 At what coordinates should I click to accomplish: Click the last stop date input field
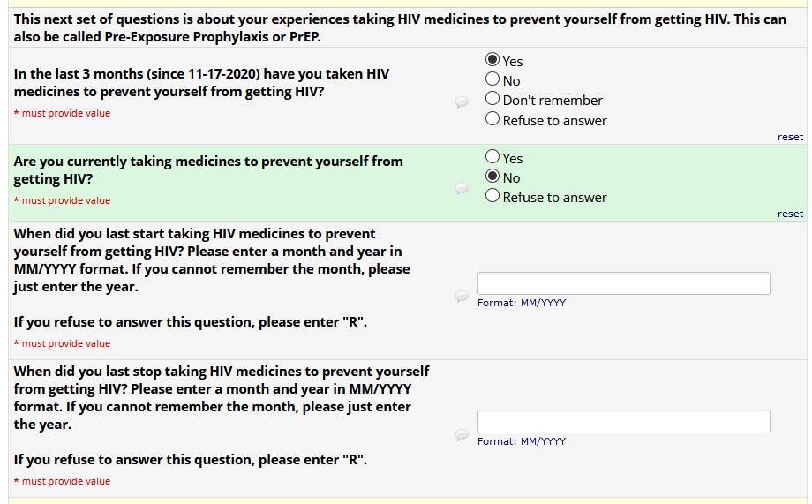tap(623, 421)
